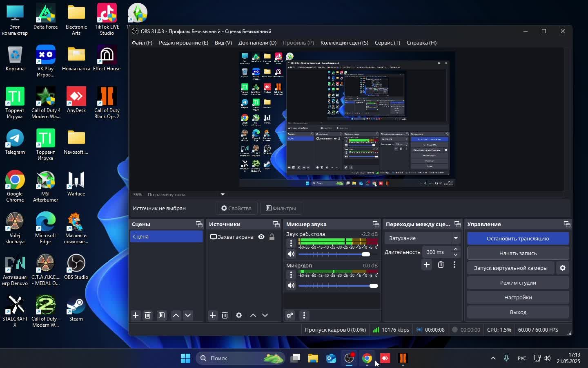The width and height of the screenshot is (588, 368).
Task: Add a transition with plus icon
Action: click(x=426, y=265)
